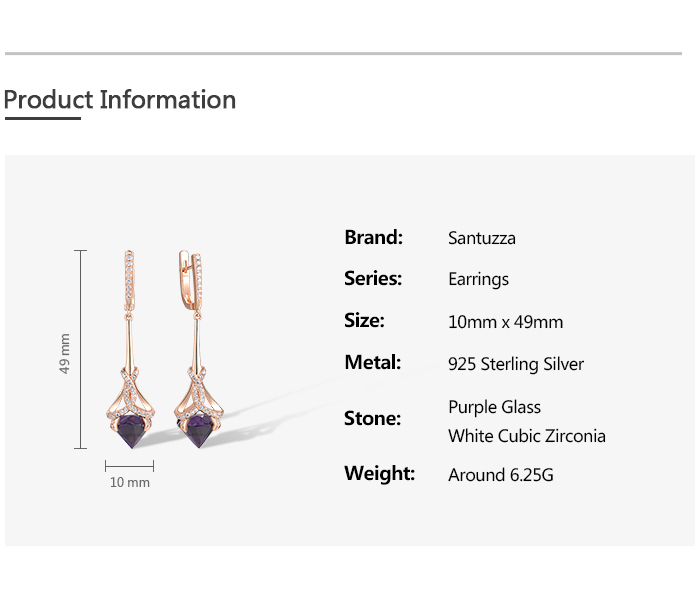Click the Weight: label
Viewport: 700px width, 596px height.
pyautogui.click(x=379, y=473)
